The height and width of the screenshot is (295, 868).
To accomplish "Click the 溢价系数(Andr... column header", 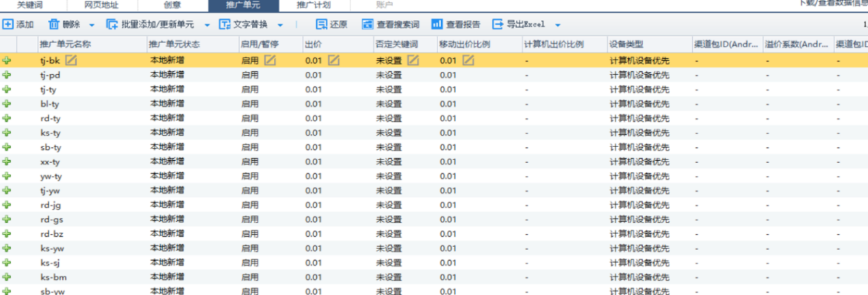I will point(797,44).
